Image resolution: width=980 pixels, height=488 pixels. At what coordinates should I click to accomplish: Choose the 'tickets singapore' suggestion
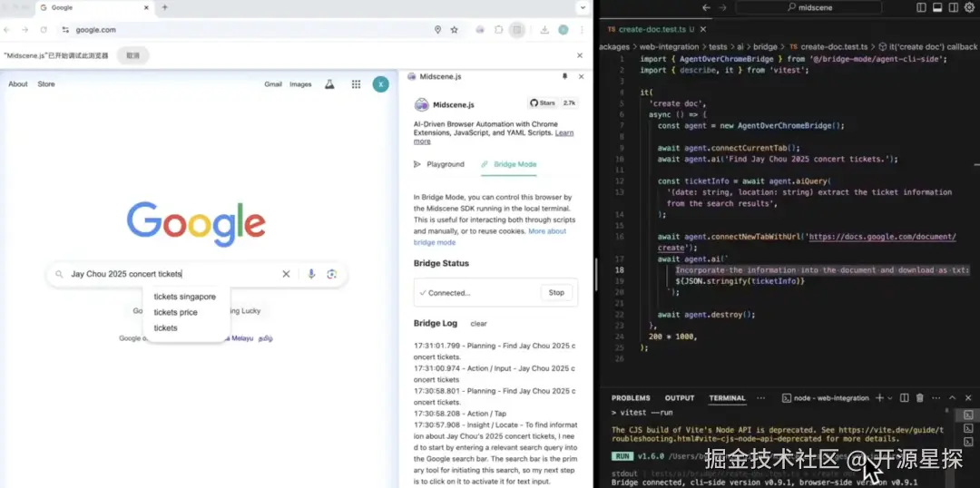[185, 297]
